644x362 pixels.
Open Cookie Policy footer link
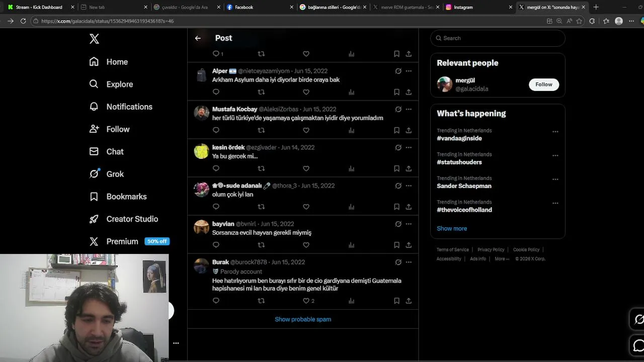click(526, 250)
